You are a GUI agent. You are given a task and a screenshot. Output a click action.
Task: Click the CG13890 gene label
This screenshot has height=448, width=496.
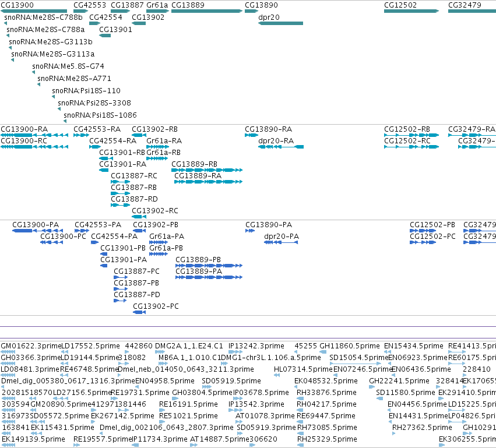pos(261,5)
